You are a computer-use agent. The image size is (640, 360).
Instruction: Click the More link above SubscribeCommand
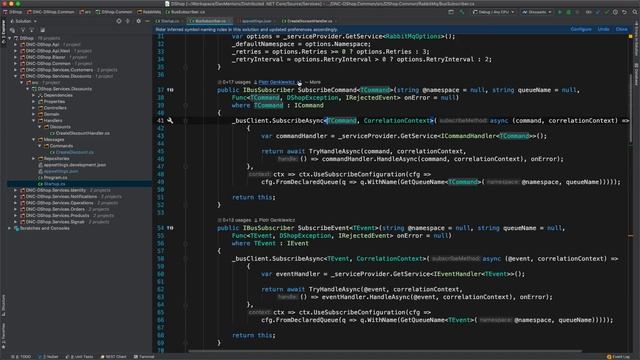pyautogui.click(x=315, y=82)
